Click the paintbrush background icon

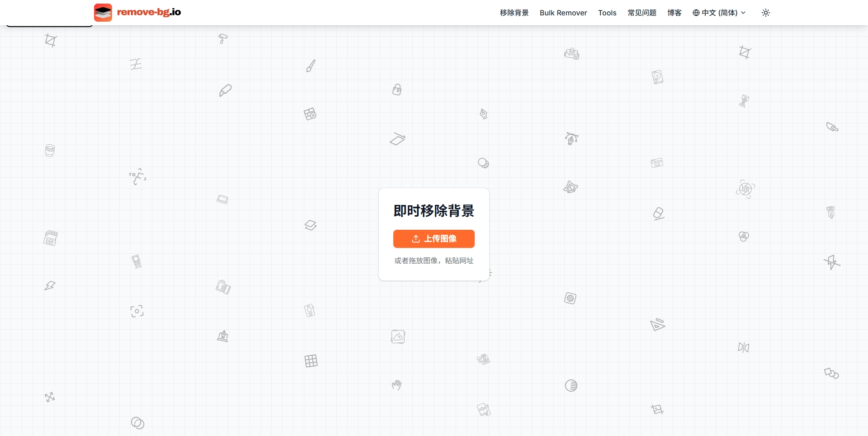[x=311, y=66]
